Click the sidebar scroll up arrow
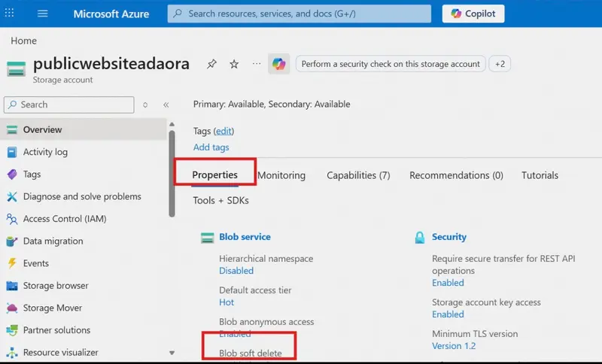602x364 pixels. (x=172, y=124)
